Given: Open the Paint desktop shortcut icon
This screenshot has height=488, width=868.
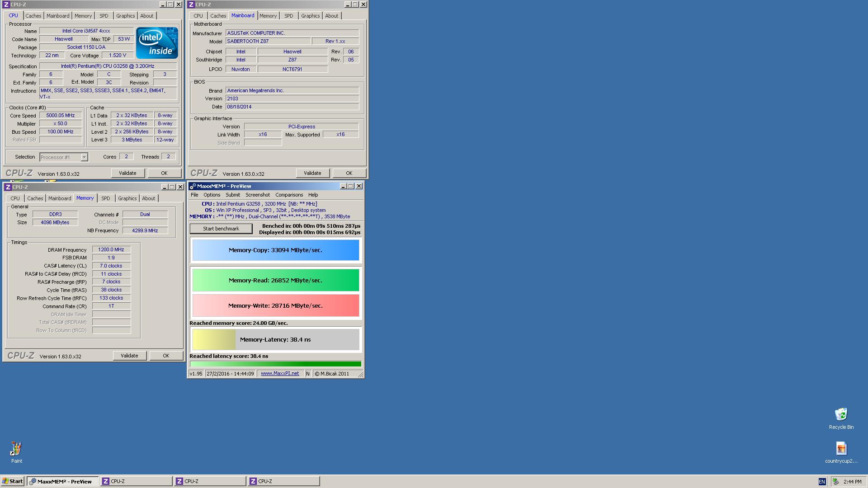Looking at the screenshot, I should coord(16,449).
